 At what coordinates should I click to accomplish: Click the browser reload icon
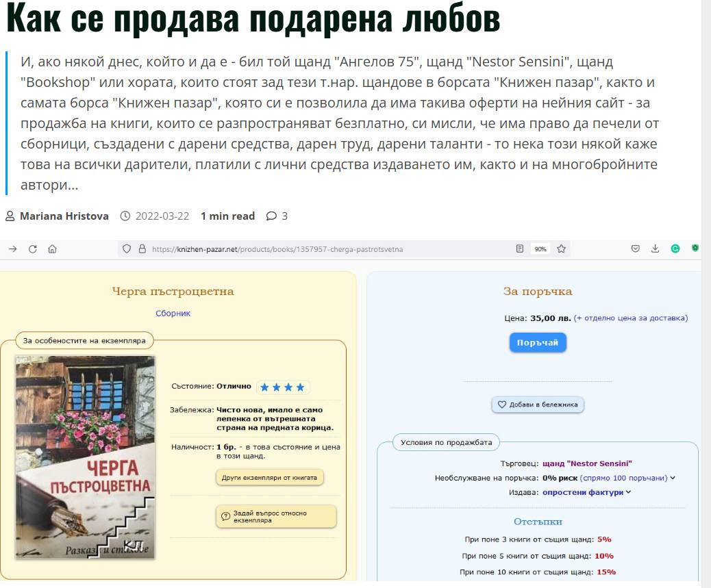(32, 249)
